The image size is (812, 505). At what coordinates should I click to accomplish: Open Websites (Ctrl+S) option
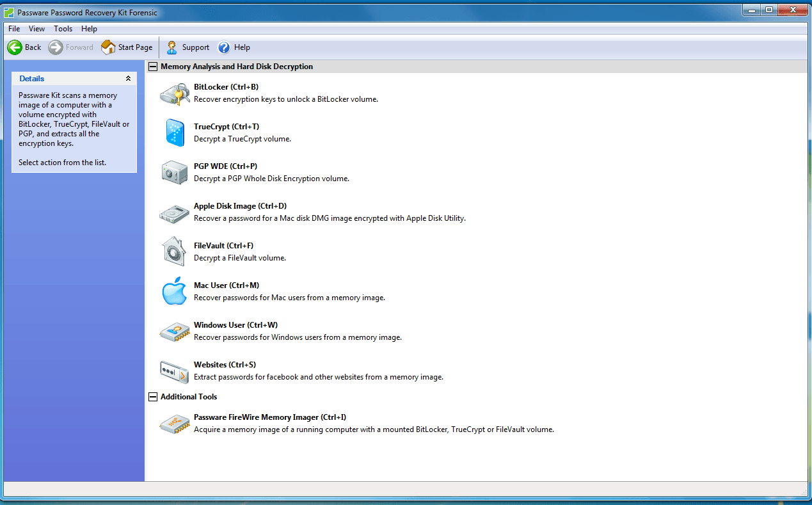tap(225, 365)
